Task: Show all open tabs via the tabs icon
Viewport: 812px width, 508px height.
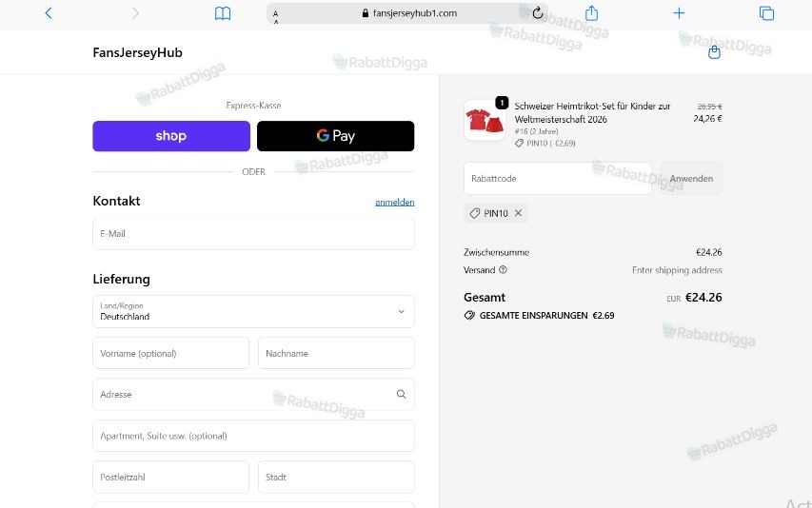Action: click(766, 13)
